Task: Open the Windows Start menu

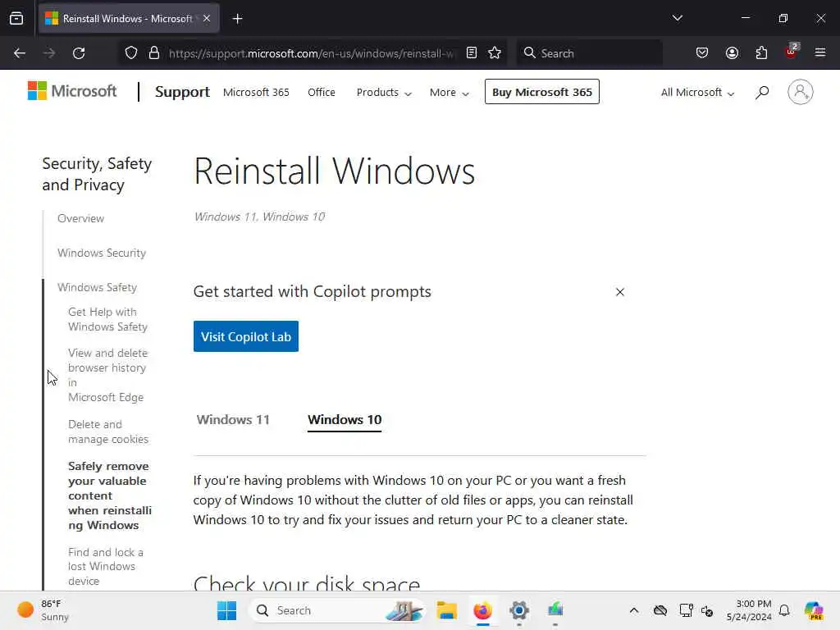Action: [227, 610]
